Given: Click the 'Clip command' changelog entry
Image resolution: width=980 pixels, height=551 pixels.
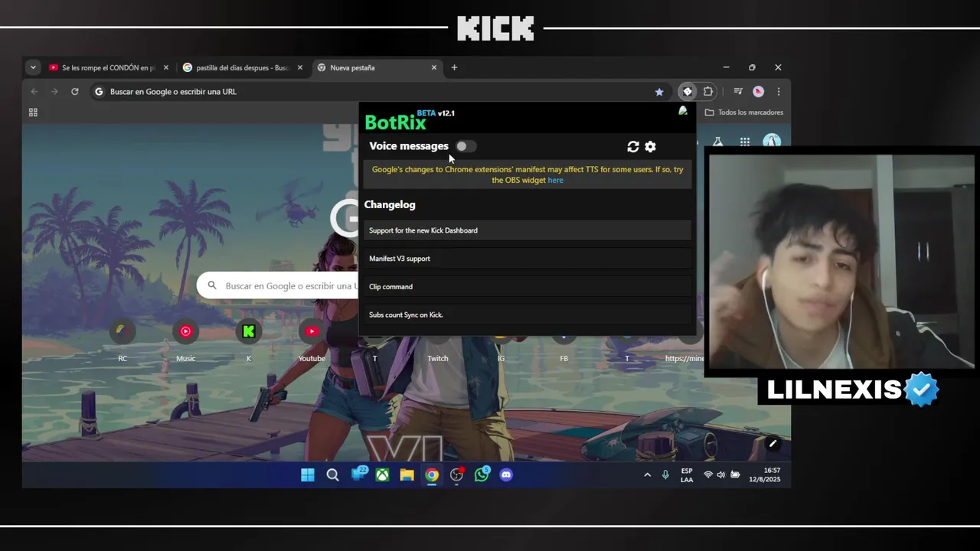Looking at the screenshot, I should [528, 287].
